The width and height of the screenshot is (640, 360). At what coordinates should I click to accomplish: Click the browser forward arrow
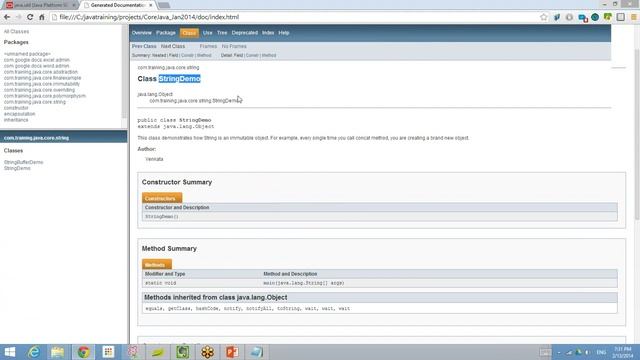(x=18, y=17)
